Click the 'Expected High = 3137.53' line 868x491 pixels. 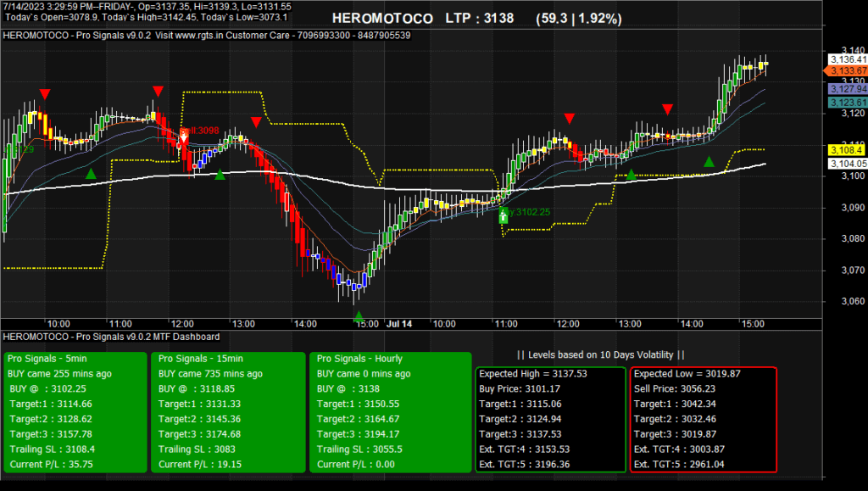click(x=533, y=374)
